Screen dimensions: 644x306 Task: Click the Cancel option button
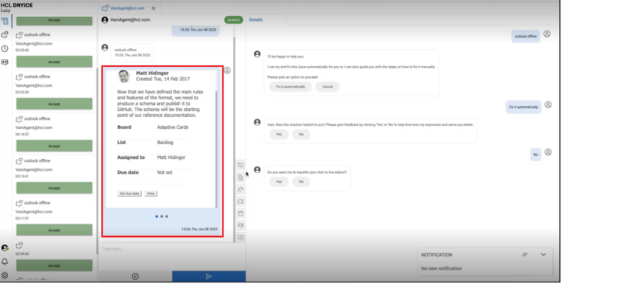click(x=327, y=87)
